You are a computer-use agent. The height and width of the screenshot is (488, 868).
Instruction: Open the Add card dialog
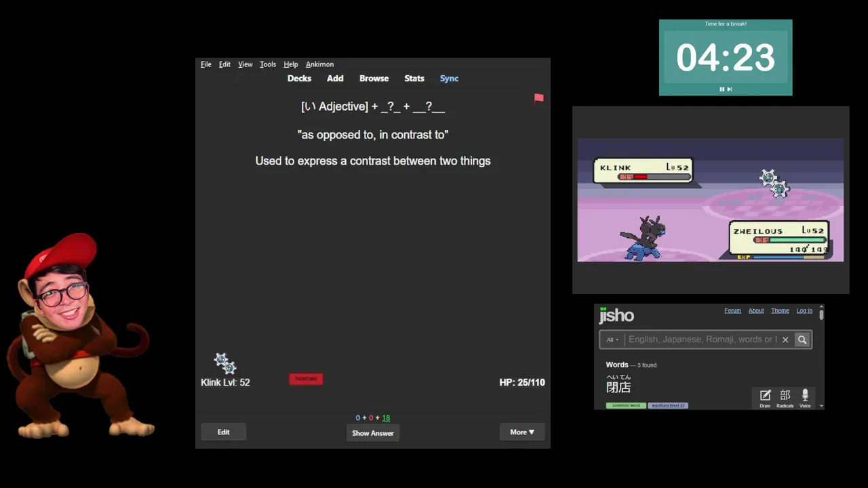tap(335, 79)
